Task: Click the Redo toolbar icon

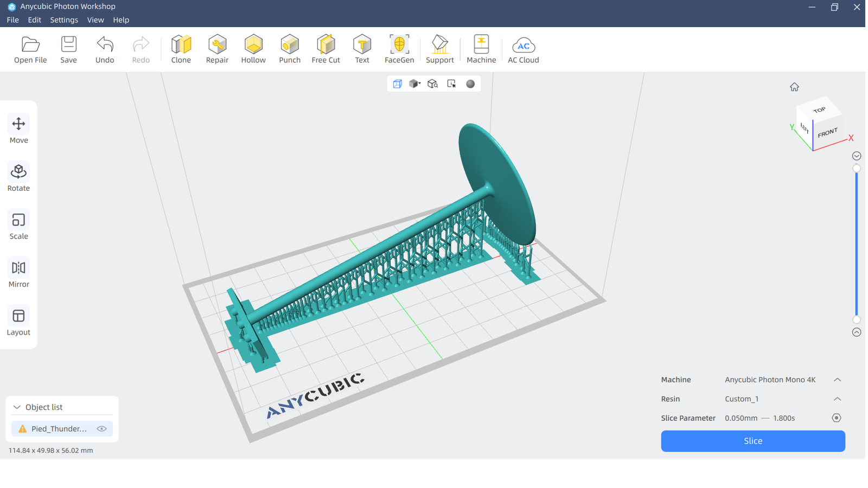Action: (x=141, y=49)
